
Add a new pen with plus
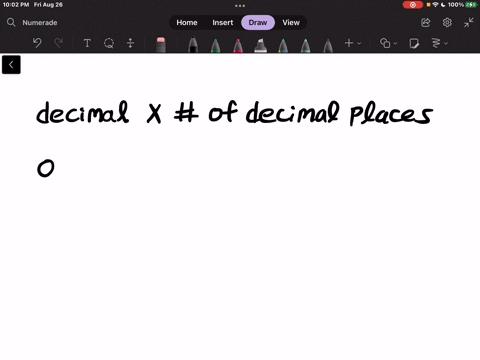[x=349, y=43]
